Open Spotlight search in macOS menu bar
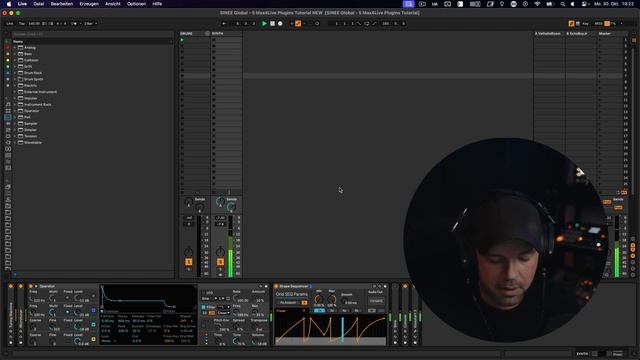 click(x=563, y=4)
